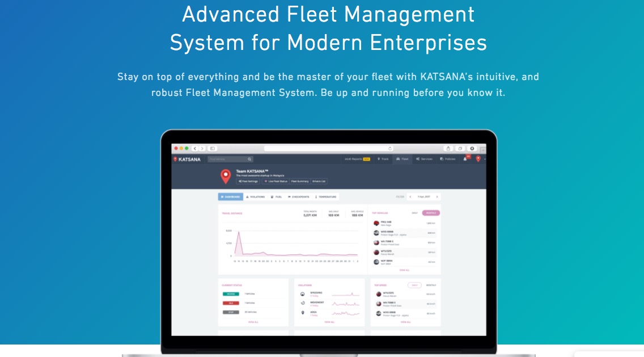Screen dimensions: 644x357
Task: Switch to the Fuel tab
Action: tap(277, 197)
